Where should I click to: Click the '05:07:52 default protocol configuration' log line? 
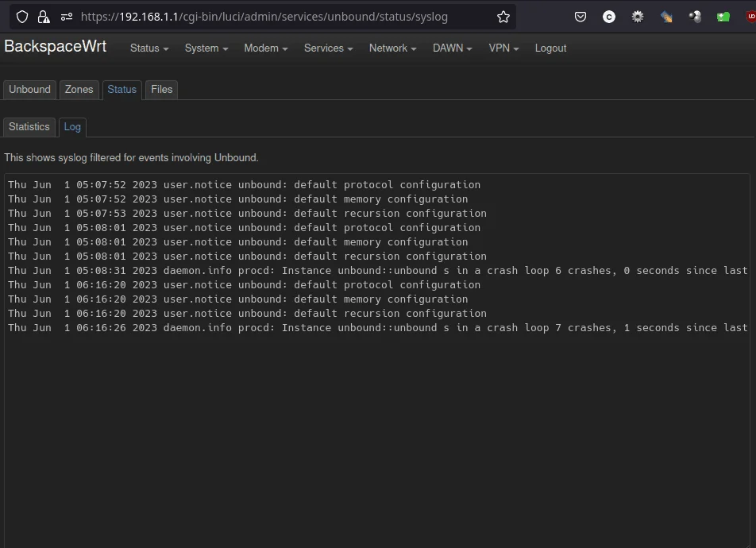[x=244, y=185]
